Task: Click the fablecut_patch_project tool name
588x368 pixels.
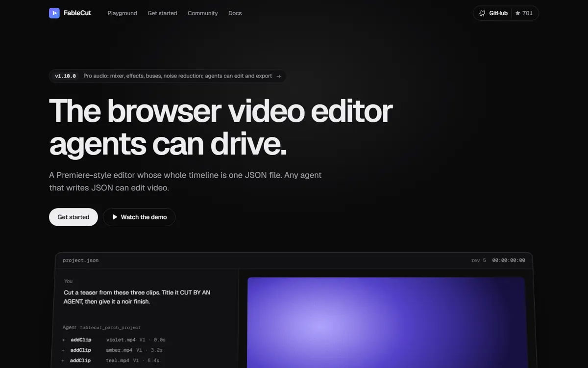Action: [110, 328]
